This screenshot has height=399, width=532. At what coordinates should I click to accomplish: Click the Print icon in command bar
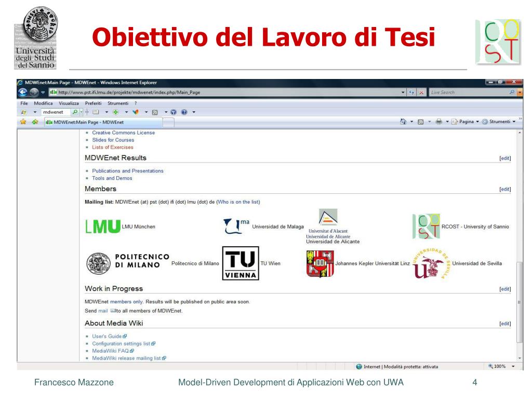click(438, 122)
